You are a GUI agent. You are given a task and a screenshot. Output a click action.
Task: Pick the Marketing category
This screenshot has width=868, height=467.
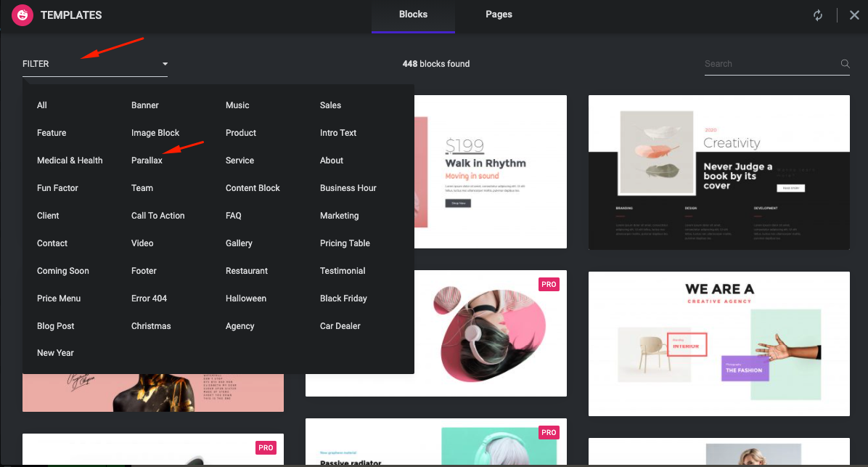[340, 216]
